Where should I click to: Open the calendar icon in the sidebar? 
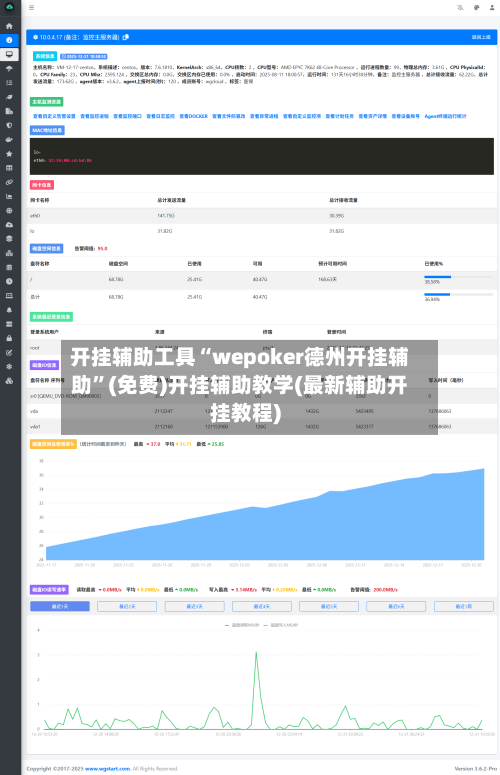pyautogui.click(x=9, y=267)
